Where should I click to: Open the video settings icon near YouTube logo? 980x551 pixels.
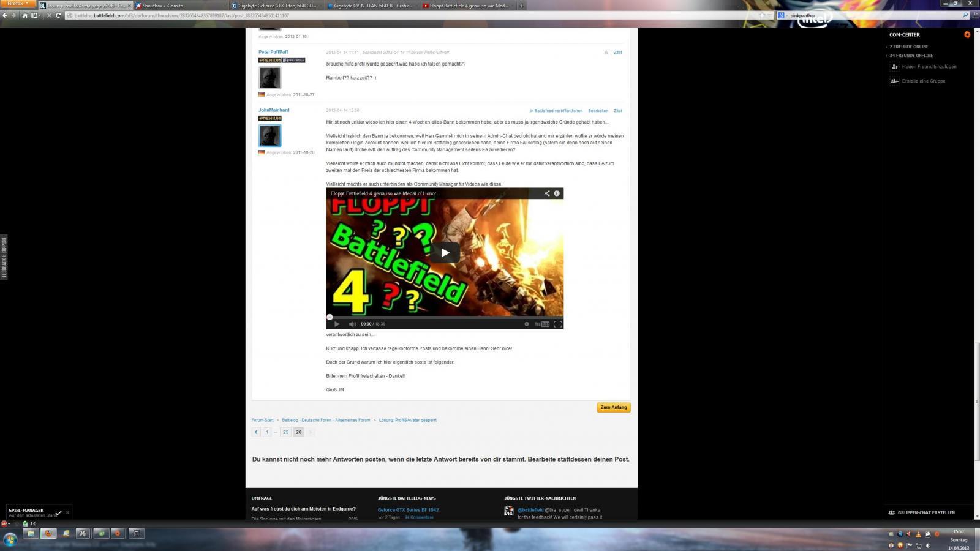[x=526, y=324]
